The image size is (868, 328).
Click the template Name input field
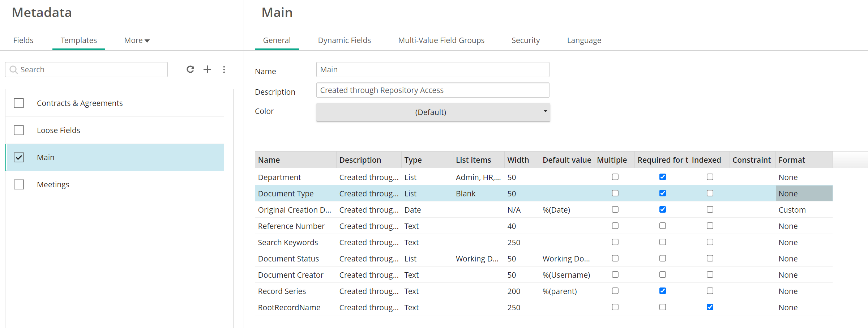(432, 70)
